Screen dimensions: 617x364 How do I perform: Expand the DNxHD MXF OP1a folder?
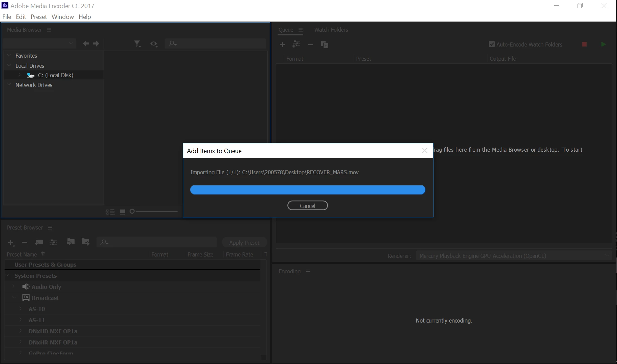coord(21,331)
